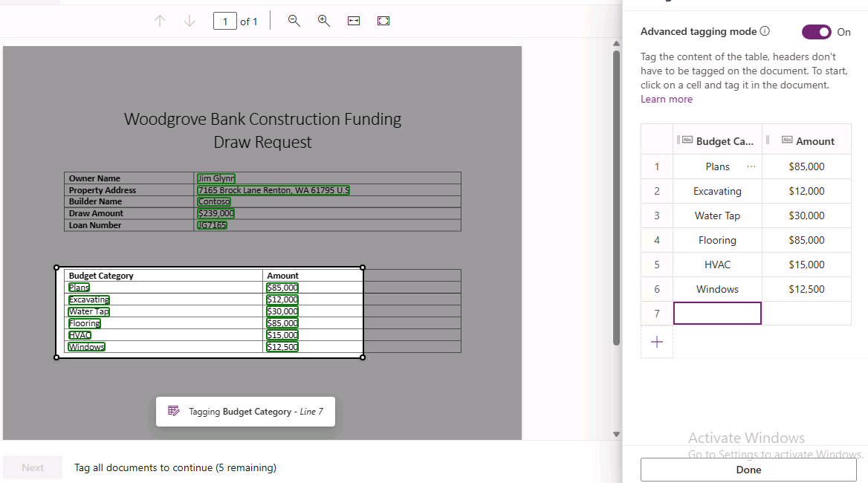The width and height of the screenshot is (868, 483).
Task: Go to next page with down arrow
Action: coord(190,21)
